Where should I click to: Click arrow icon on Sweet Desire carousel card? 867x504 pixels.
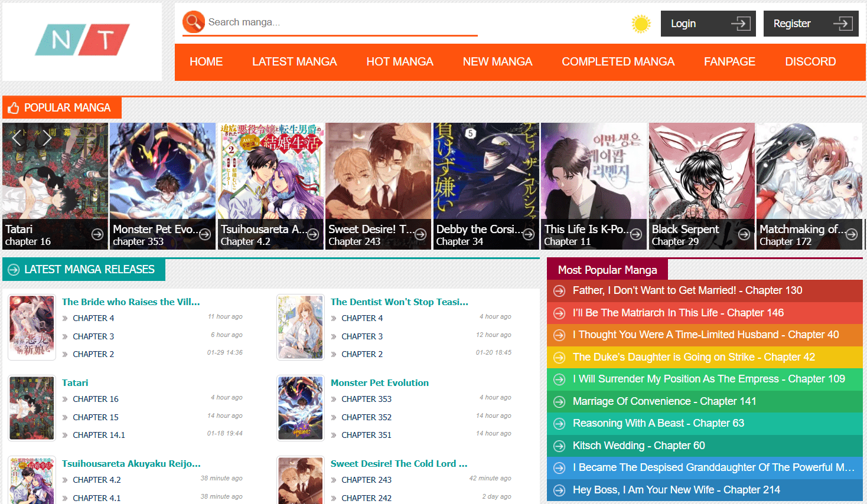pyautogui.click(x=421, y=234)
